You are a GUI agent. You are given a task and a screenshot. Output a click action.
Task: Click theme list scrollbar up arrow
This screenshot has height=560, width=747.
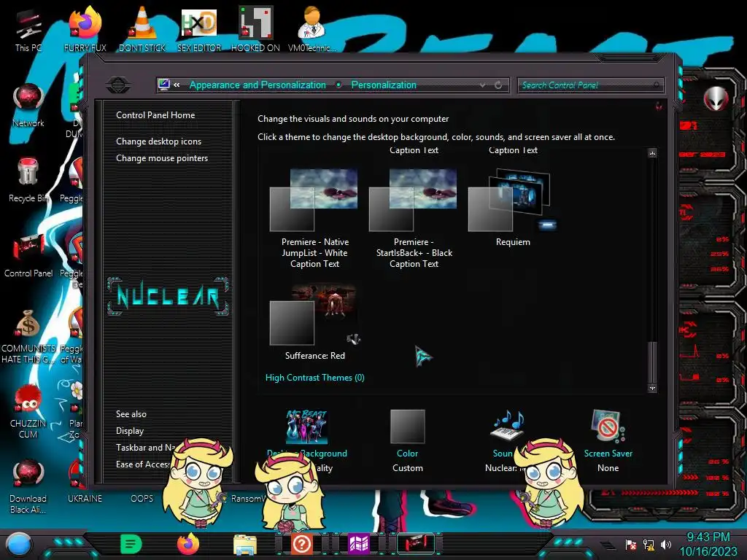pos(653,153)
